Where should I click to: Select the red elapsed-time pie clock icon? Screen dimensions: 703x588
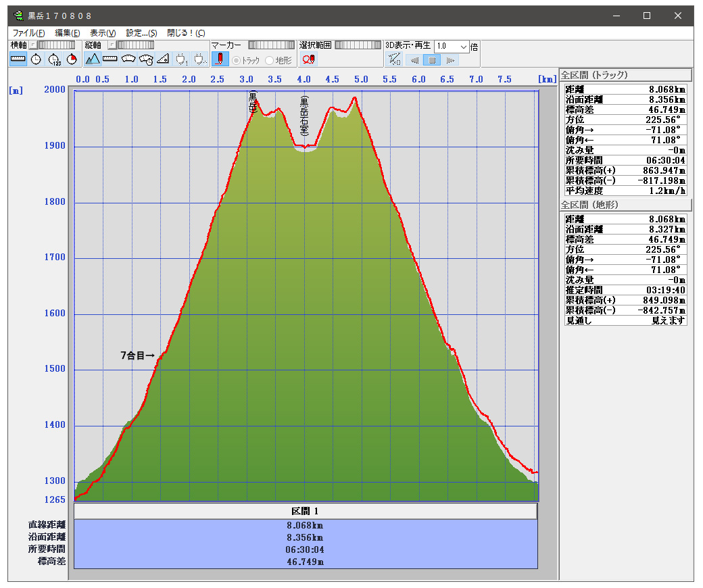[72, 59]
